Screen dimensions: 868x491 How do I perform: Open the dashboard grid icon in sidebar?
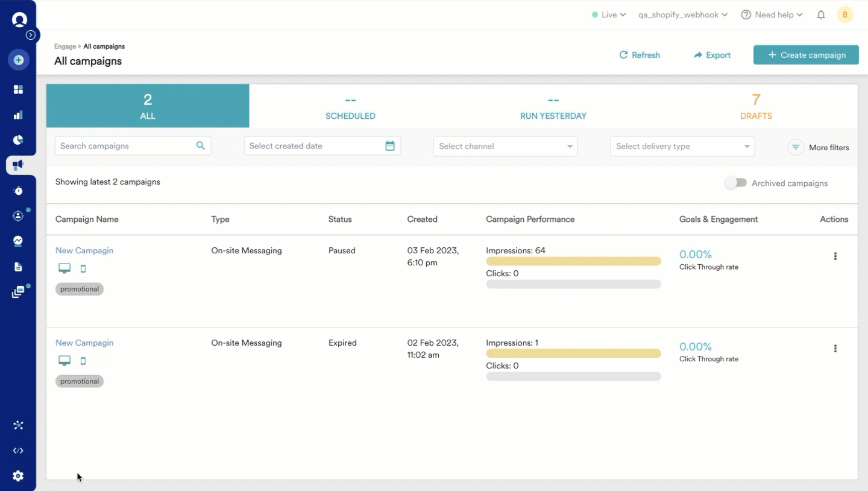(18, 89)
